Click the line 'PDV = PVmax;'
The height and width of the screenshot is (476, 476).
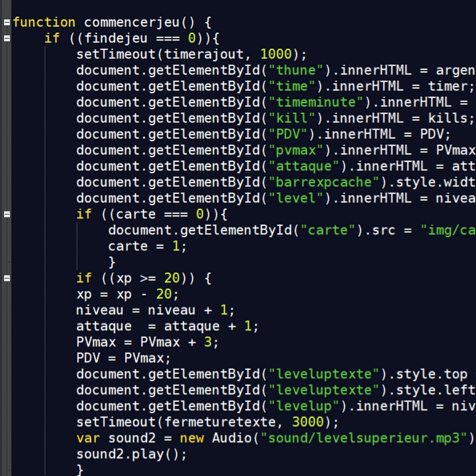pyautogui.click(x=124, y=359)
